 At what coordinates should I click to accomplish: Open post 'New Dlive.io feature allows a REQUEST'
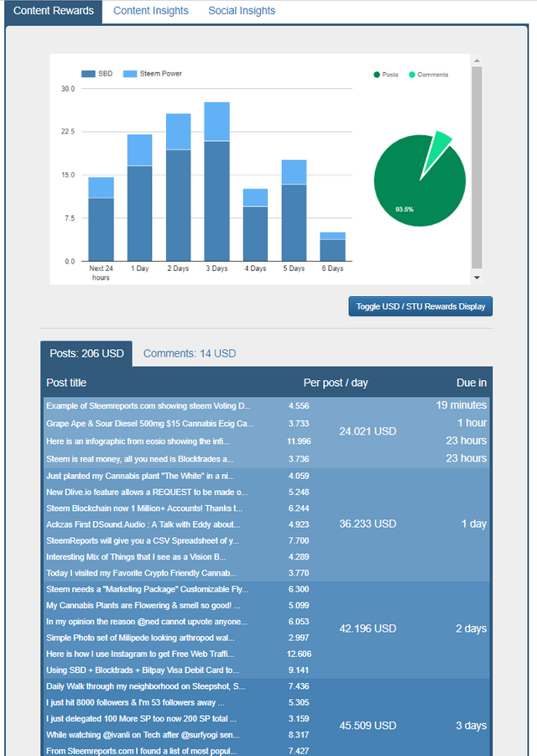147,493
